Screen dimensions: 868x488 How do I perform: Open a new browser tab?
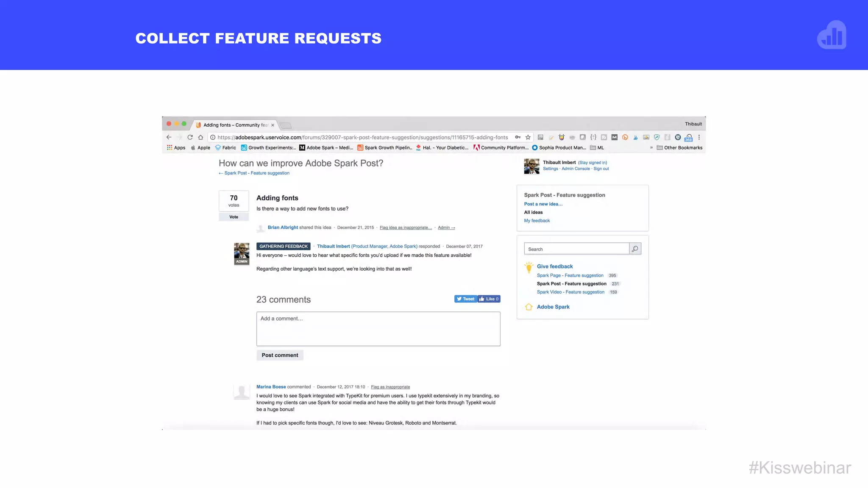[286, 125]
